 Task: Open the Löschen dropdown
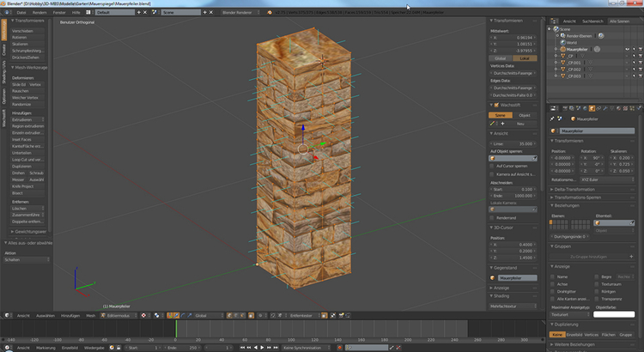27,209
